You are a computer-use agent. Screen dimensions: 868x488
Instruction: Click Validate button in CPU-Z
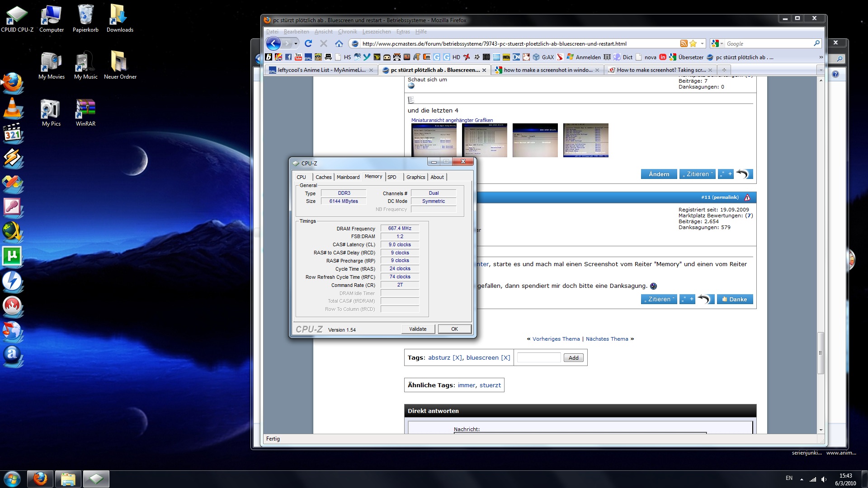[418, 329]
